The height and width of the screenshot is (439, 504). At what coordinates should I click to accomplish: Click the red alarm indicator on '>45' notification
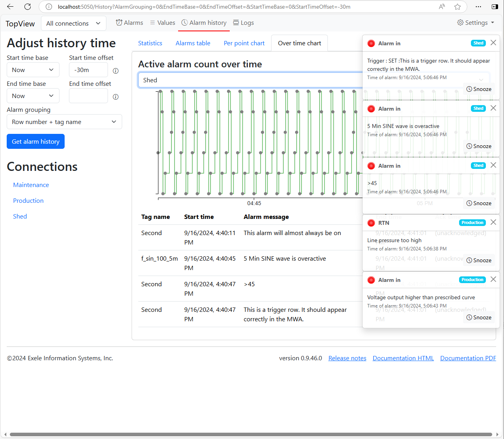pos(371,166)
